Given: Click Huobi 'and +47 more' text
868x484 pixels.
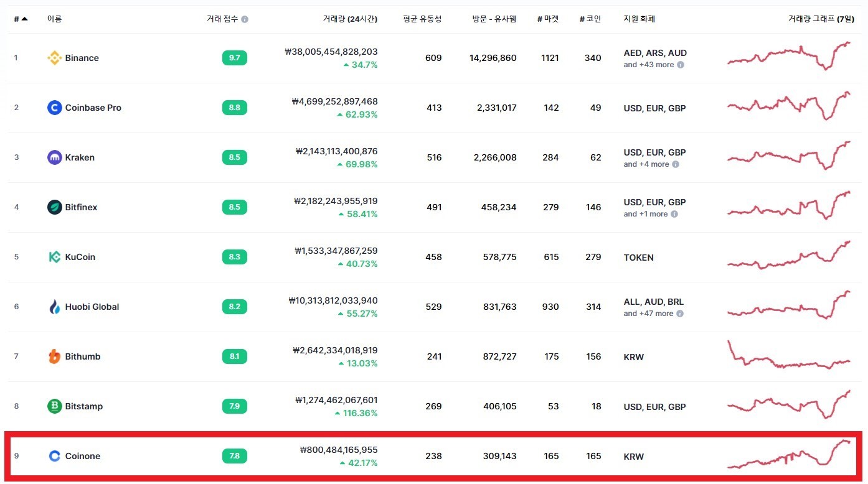Looking at the screenshot, I should [649, 314].
